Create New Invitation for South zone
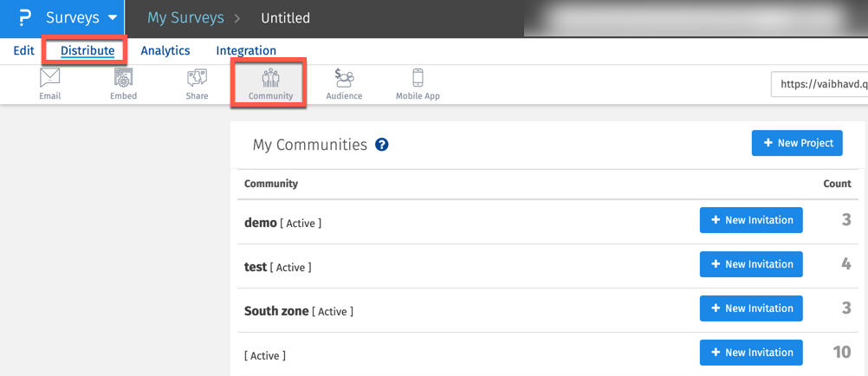 point(751,308)
